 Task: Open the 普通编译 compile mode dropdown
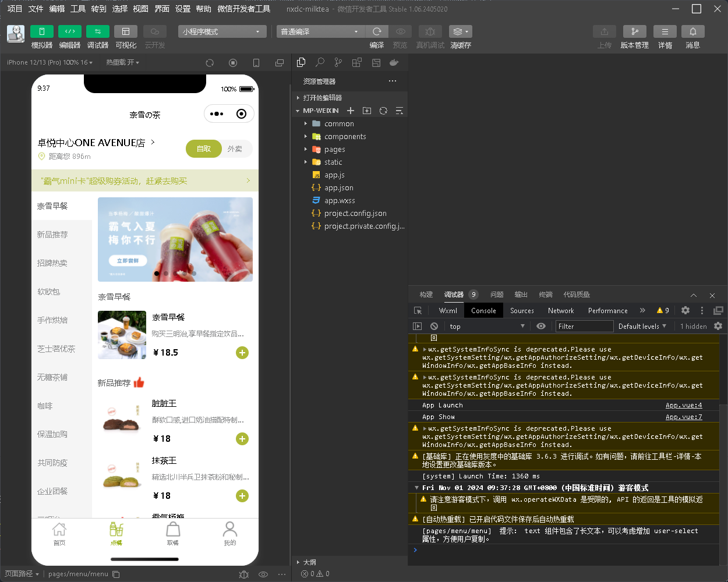pos(321,31)
